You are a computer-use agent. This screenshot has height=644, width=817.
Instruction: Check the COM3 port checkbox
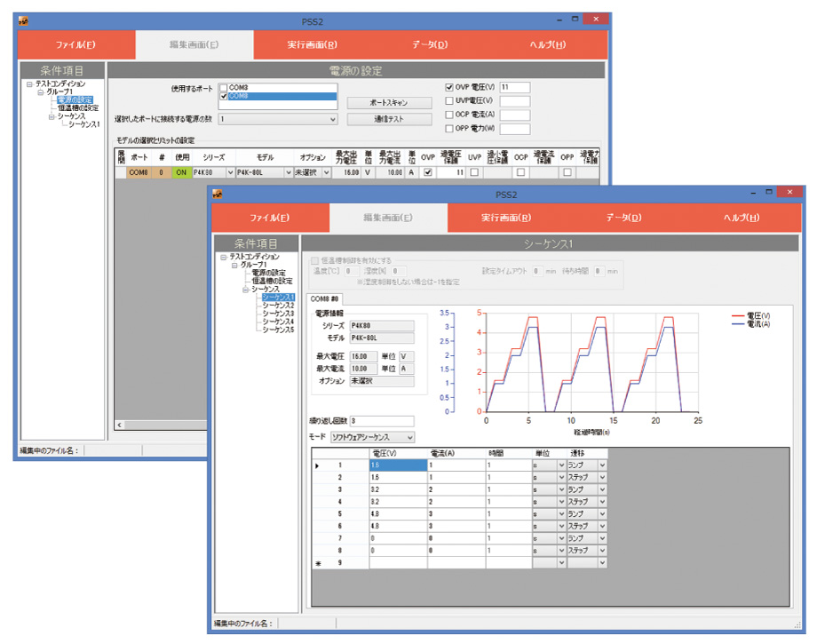coord(224,87)
